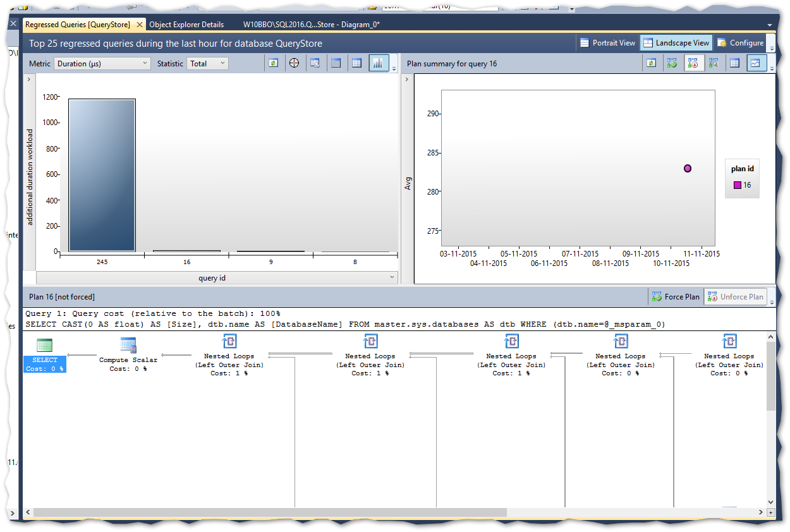Close the Regressed Queries tab
Image resolution: width=790 pixels, height=532 pixels.
pos(139,25)
